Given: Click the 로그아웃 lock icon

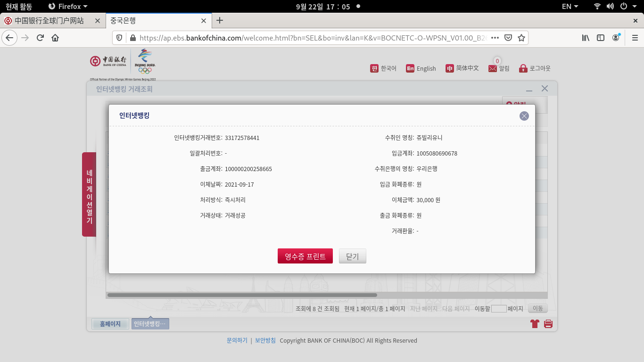Looking at the screenshot, I should pos(523,68).
